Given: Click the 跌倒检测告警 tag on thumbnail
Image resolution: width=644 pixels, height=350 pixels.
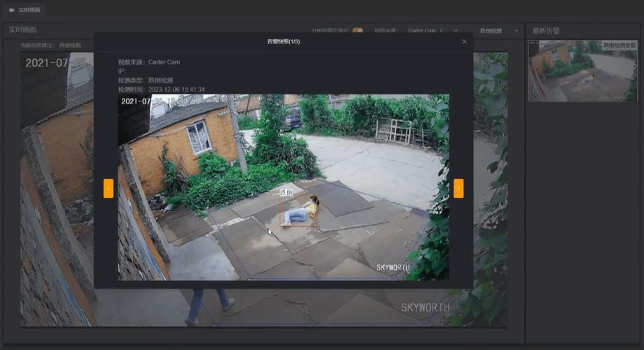Looking at the screenshot, I should (619, 45).
